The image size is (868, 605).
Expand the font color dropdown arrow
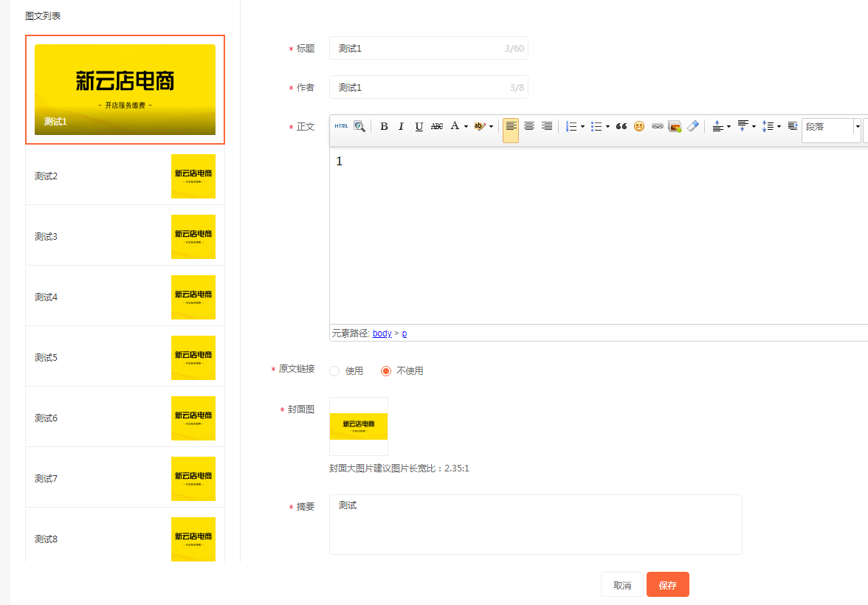466,127
